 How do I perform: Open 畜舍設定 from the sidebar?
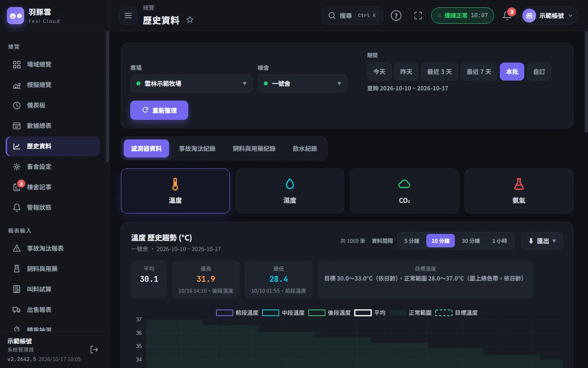[53, 167]
